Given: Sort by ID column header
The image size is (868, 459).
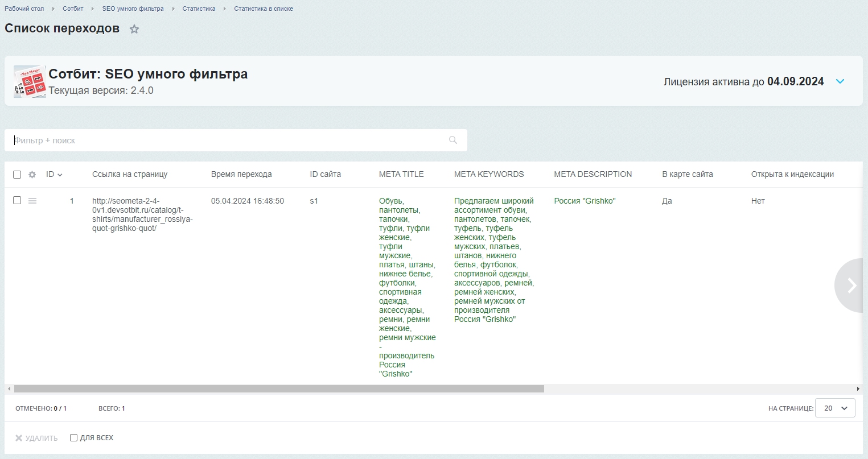Looking at the screenshot, I should click(54, 175).
